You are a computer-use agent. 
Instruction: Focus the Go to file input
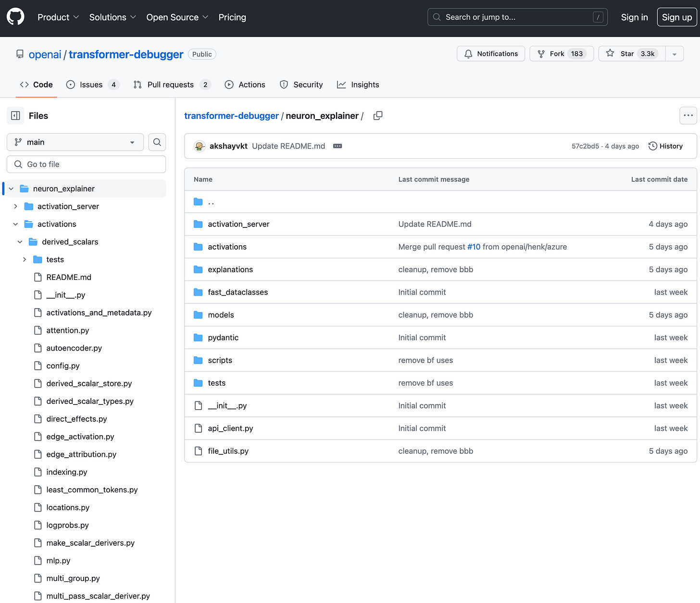pos(86,164)
